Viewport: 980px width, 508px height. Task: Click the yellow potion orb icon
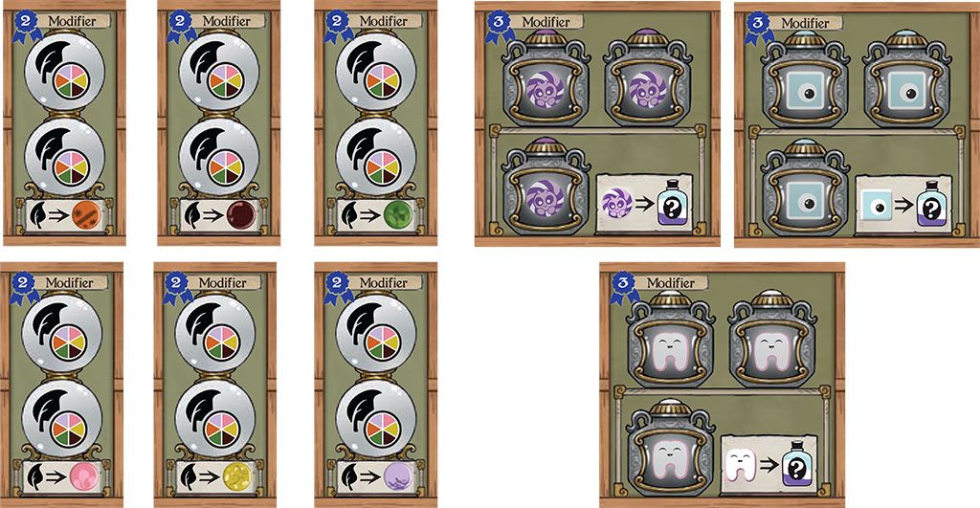(x=237, y=476)
